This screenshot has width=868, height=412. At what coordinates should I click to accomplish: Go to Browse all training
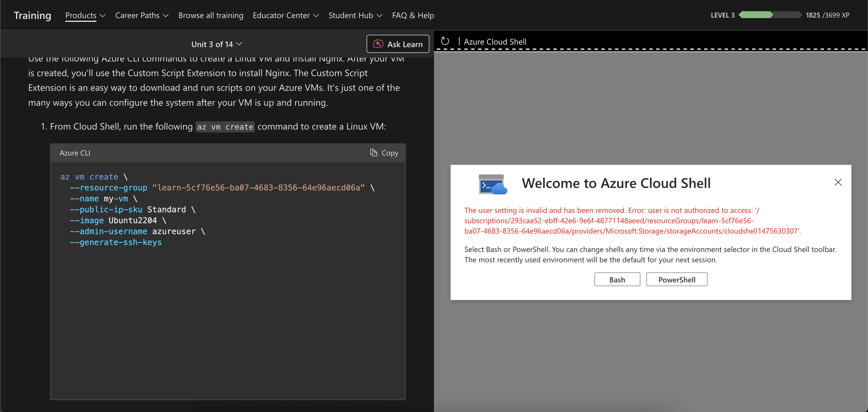[x=211, y=16]
